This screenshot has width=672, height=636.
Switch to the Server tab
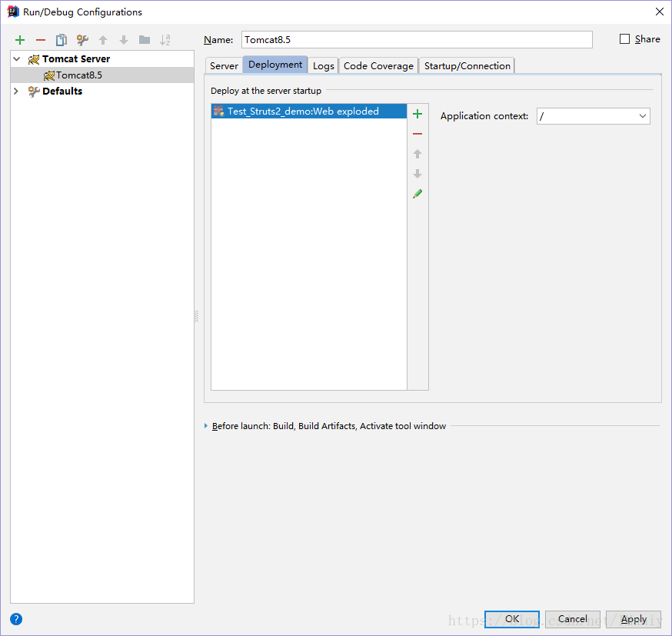[x=224, y=65]
